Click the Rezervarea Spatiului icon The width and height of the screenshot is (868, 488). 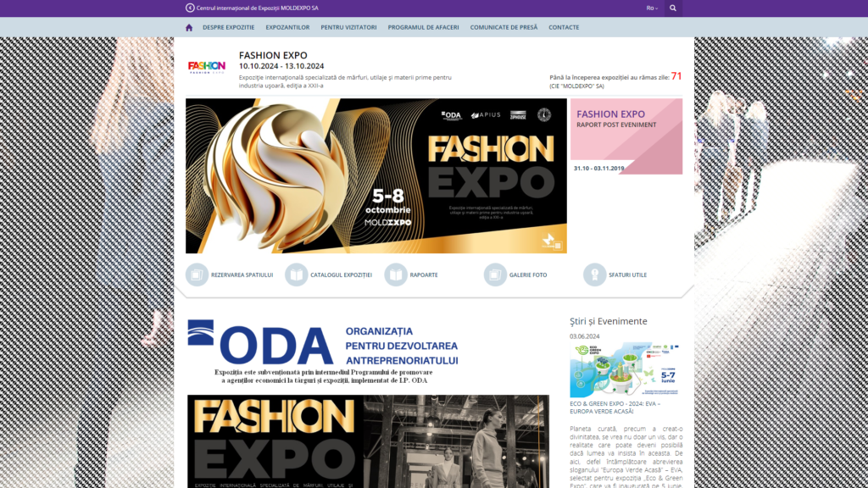coord(197,274)
